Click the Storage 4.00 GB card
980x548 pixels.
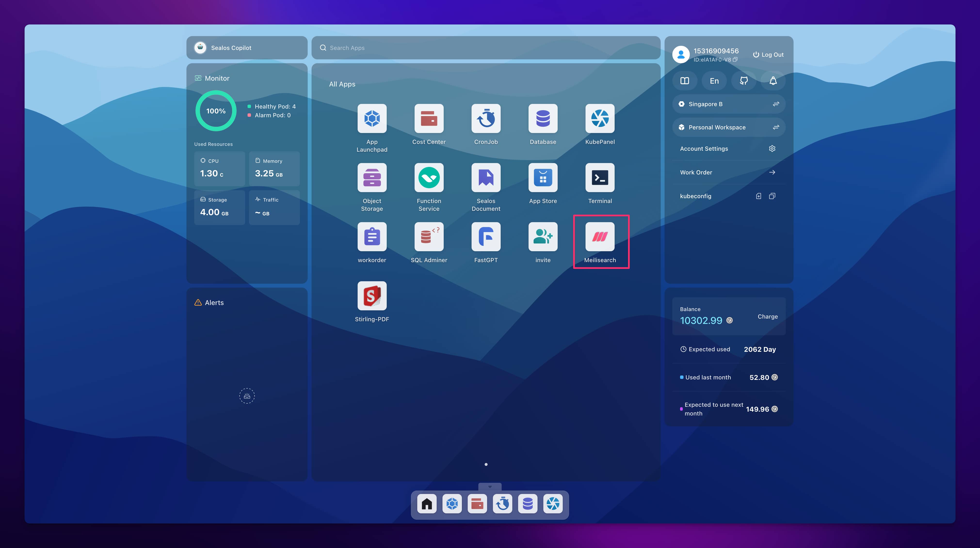point(219,207)
